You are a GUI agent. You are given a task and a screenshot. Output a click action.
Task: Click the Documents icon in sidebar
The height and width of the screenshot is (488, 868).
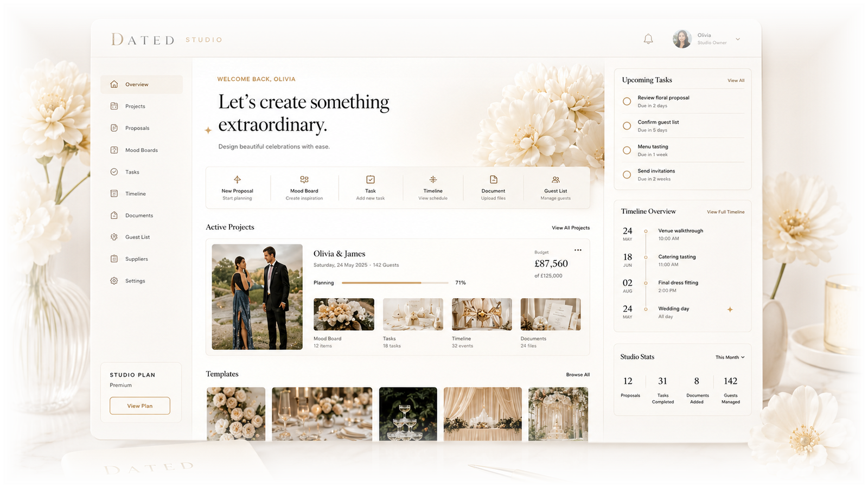pos(114,215)
